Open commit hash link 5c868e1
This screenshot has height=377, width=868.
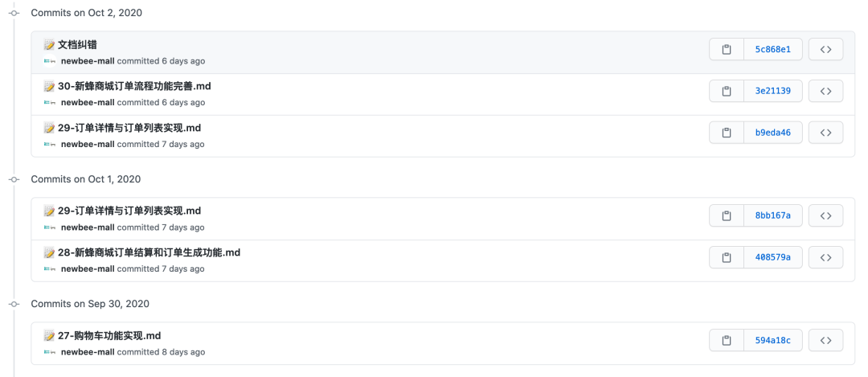click(773, 49)
